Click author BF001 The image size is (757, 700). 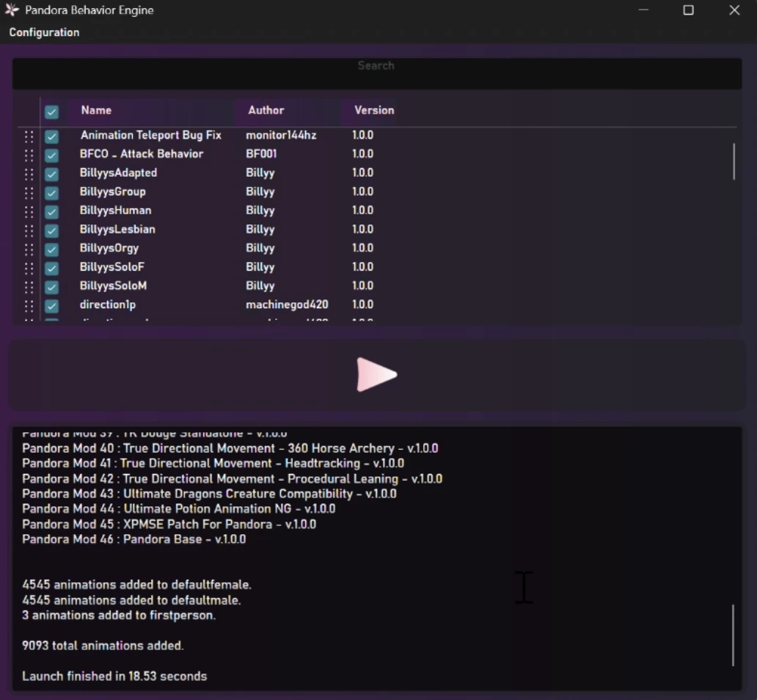click(x=261, y=153)
